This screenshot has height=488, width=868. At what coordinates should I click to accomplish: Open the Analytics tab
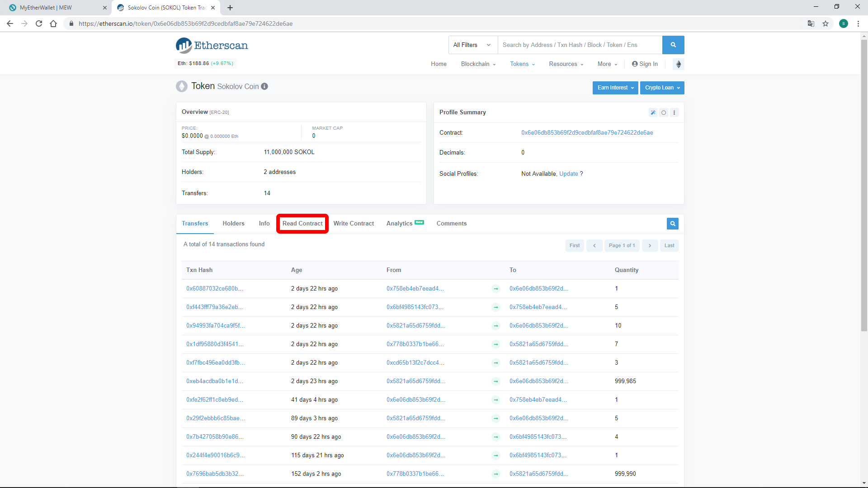(x=405, y=224)
